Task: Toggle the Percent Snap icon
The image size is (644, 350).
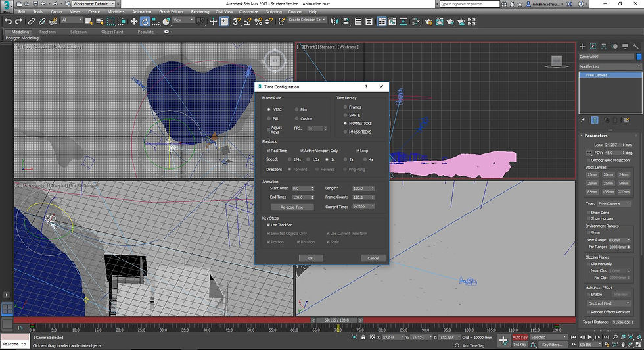Action: tap(258, 22)
